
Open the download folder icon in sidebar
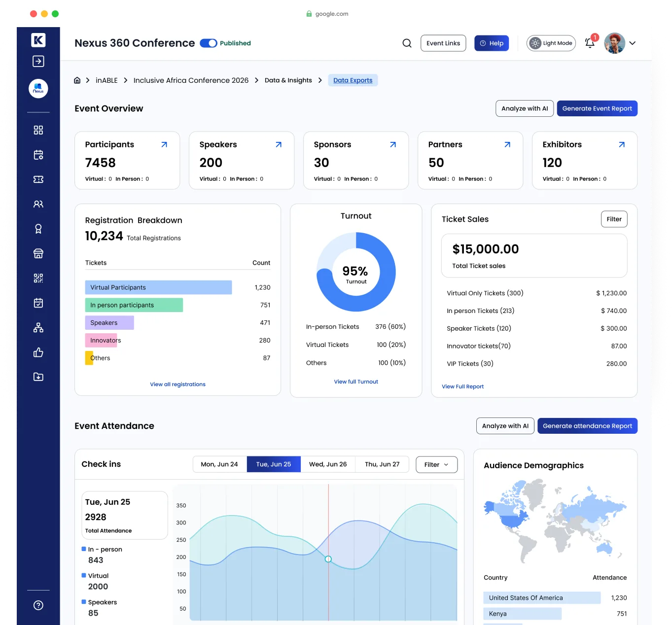pyautogui.click(x=38, y=377)
